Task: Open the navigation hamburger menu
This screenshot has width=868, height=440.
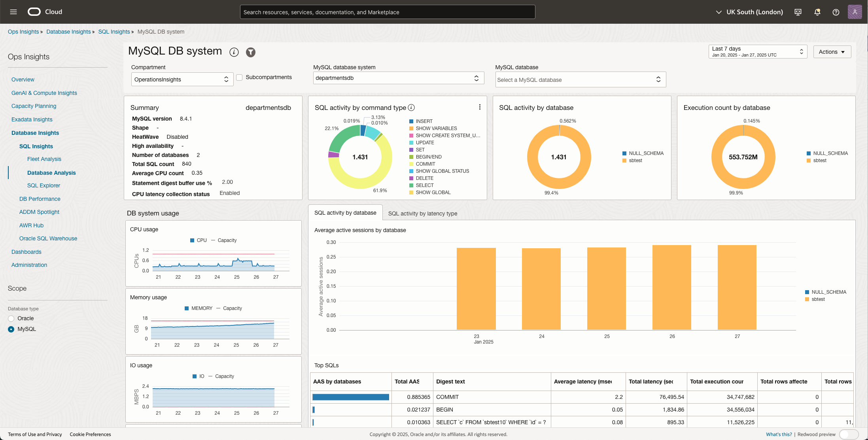Action: pyautogui.click(x=13, y=11)
